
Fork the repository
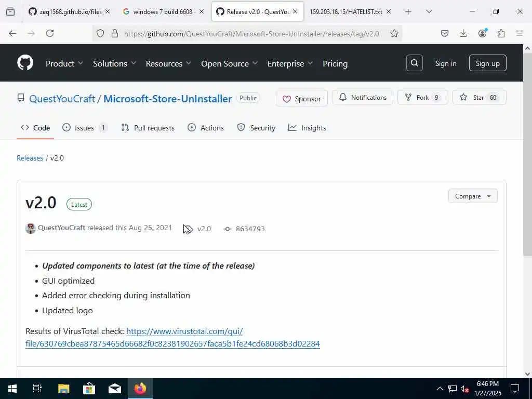(x=422, y=97)
